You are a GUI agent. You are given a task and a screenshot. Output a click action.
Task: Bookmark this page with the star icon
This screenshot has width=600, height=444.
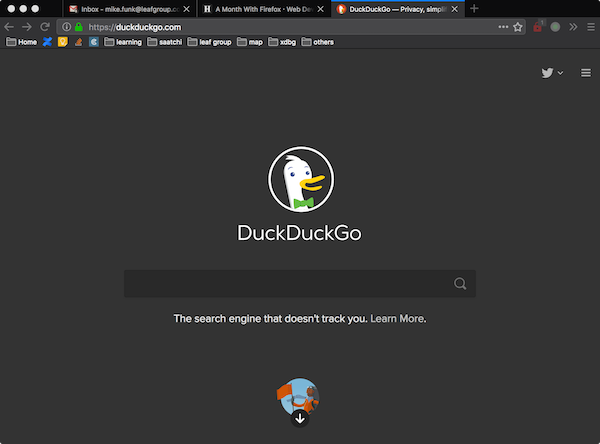click(518, 27)
